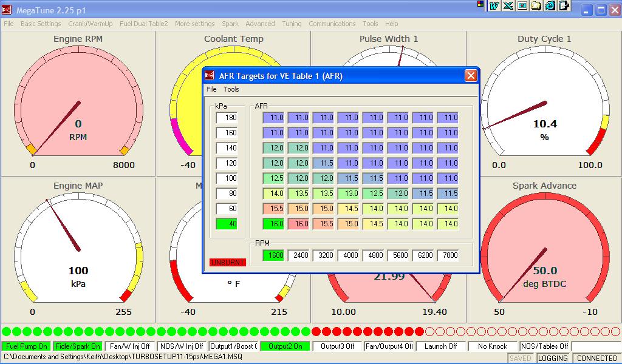The width and height of the screenshot is (622, 364).
Task: Select the 6200 RPM bin field
Action: (x=423, y=255)
